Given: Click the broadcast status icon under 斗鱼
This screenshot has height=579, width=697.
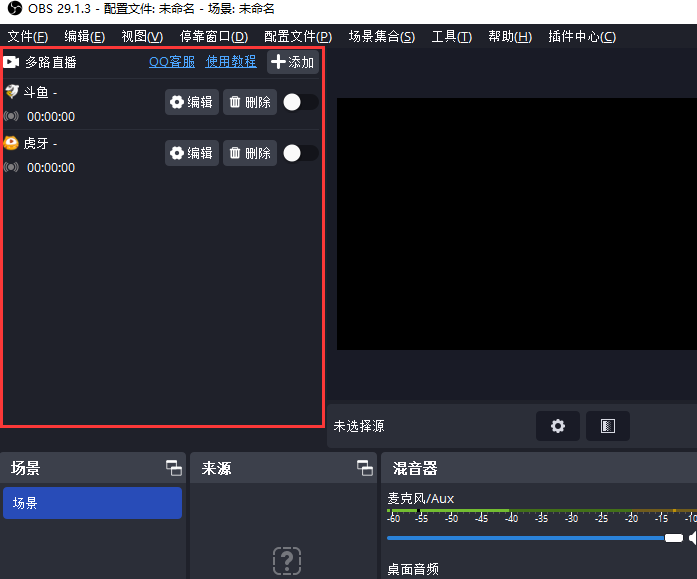Looking at the screenshot, I should [x=12, y=116].
